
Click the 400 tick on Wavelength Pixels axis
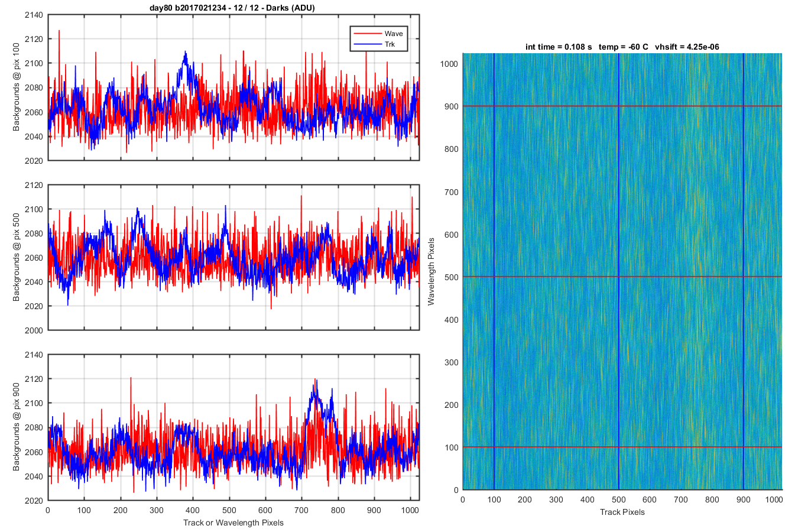(x=452, y=320)
